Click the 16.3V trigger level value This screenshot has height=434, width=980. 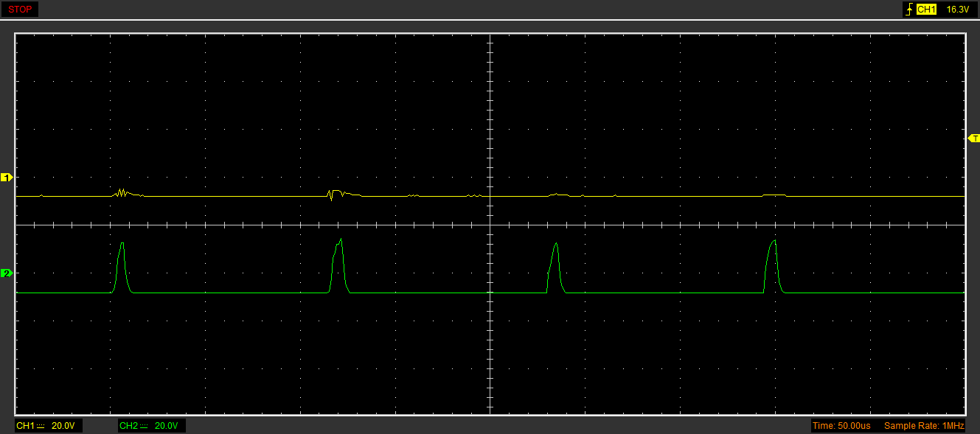coord(956,10)
